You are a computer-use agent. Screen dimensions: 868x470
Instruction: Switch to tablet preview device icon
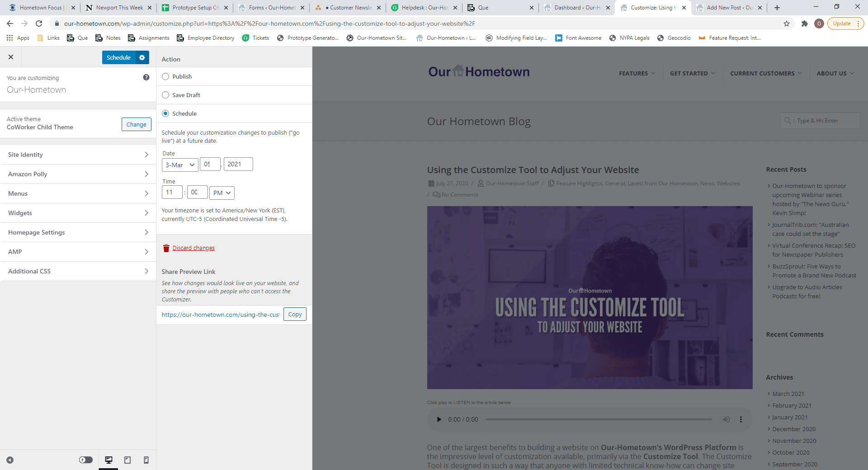pos(127,460)
